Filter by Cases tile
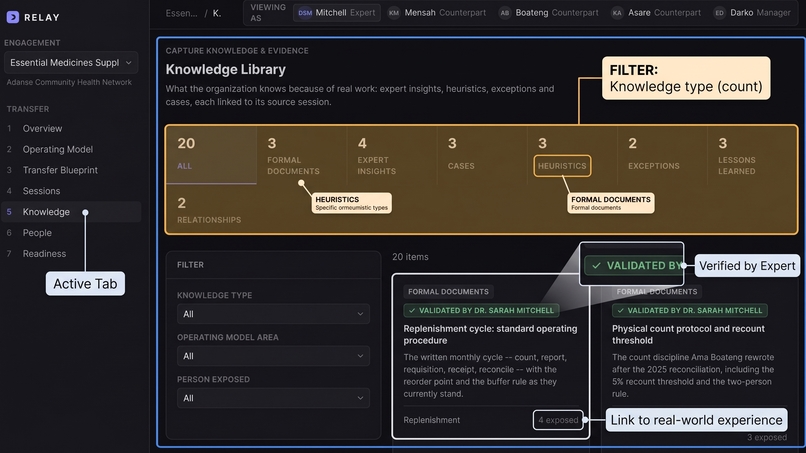The image size is (806, 453). pyautogui.click(x=482, y=154)
